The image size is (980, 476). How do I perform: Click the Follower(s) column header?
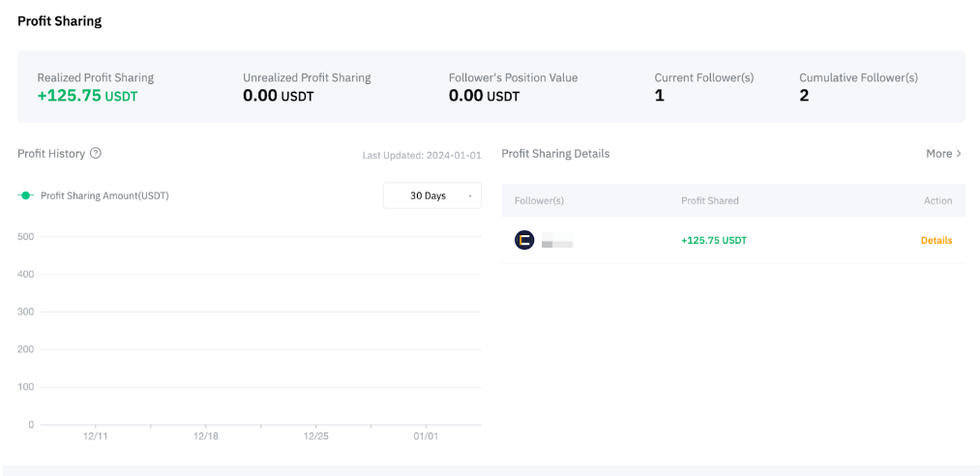click(539, 200)
